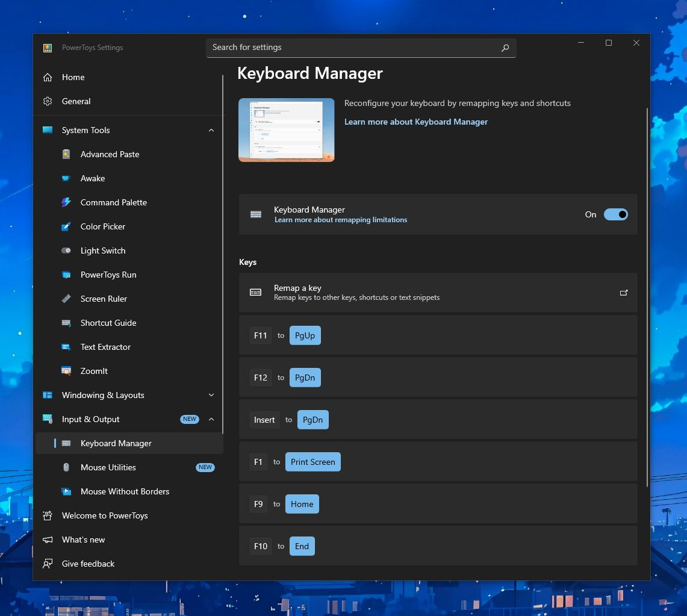Click the Text Extractor icon

point(66,347)
